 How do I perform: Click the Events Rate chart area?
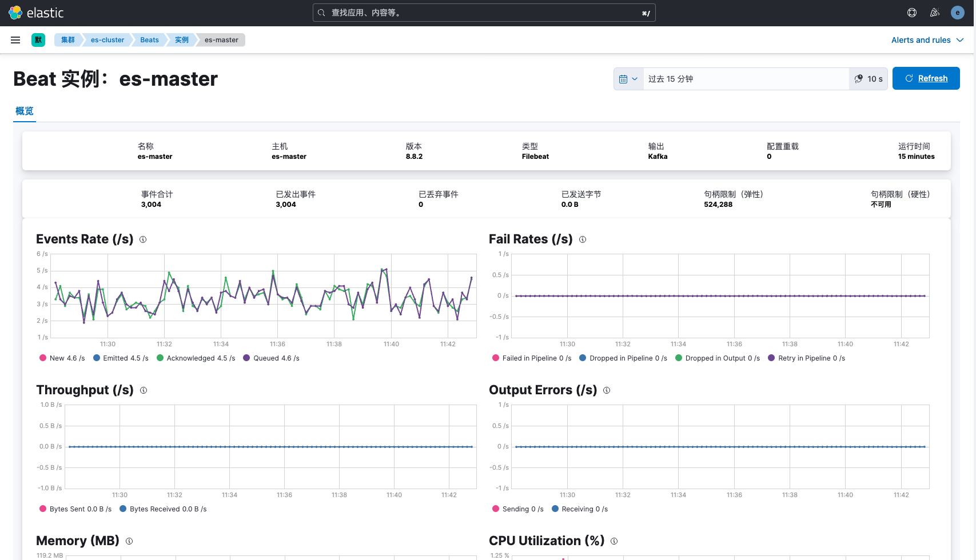(x=264, y=295)
